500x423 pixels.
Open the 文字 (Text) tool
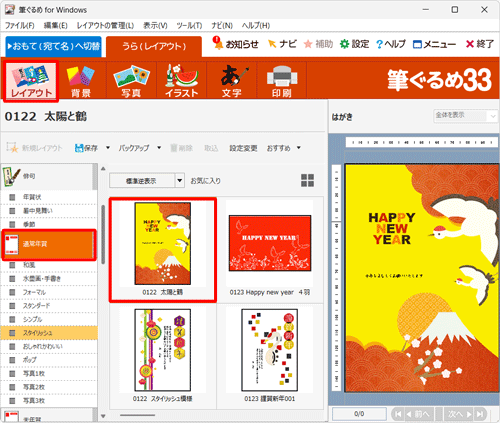[x=232, y=81]
